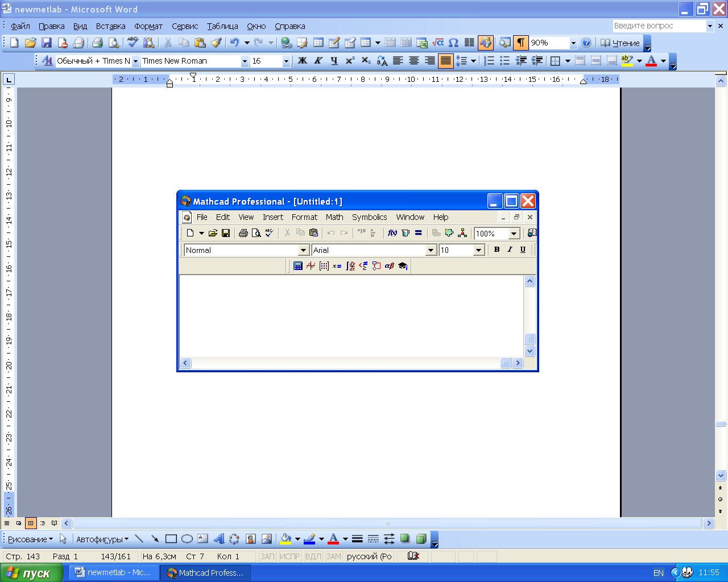The width and height of the screenshot is (728, 582).
Task: Toggle Italic I in Mathcad toolbar
Action: [x=510, y=250]
